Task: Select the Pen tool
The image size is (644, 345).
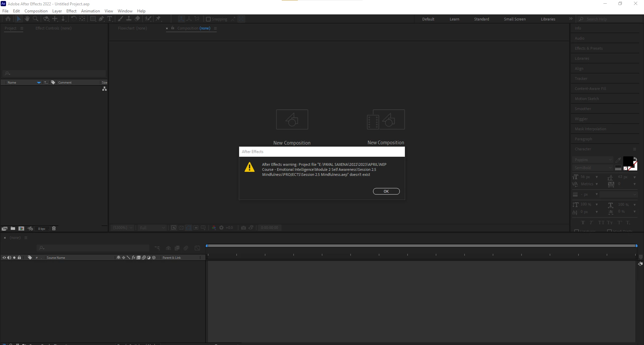Action: pos(101,19)
